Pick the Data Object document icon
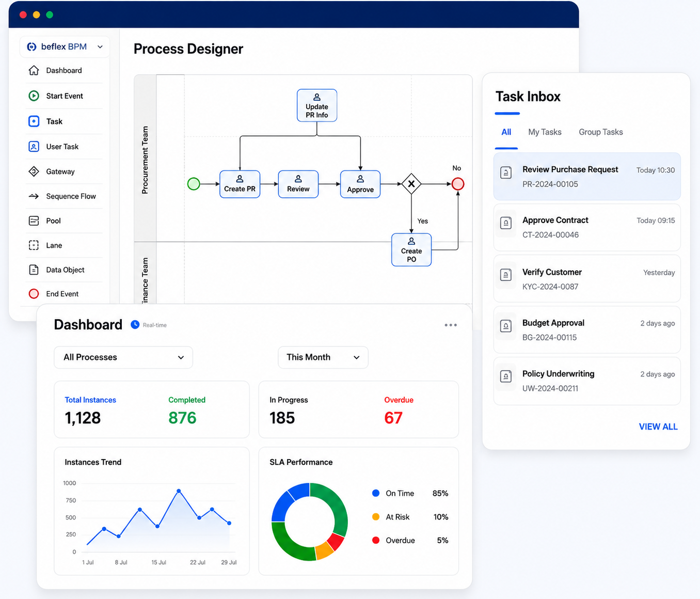Screen dimensions: 700x599 tap(34, 270)
